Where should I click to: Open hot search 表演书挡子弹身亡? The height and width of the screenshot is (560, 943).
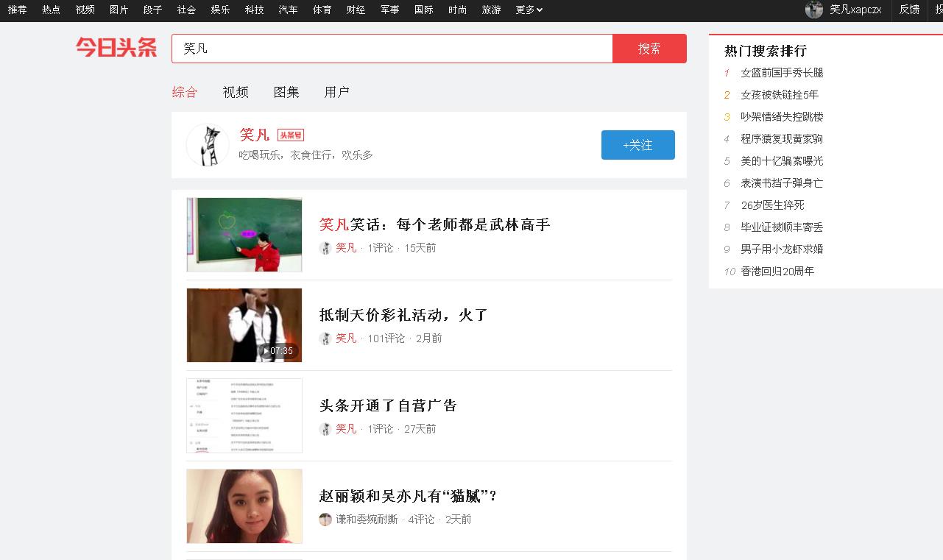click(782, 183)
